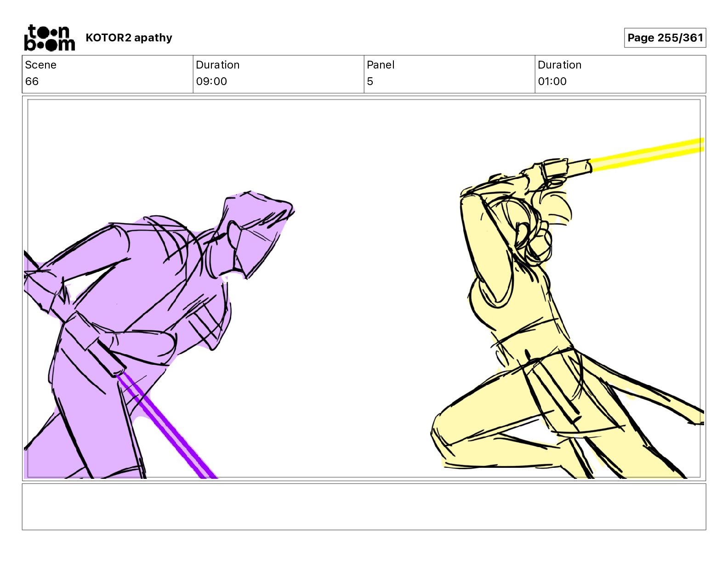Click the storyboard panel drawing of dueling figures
The height and width of the screenshot is (563, 728).
pos(364,288)
